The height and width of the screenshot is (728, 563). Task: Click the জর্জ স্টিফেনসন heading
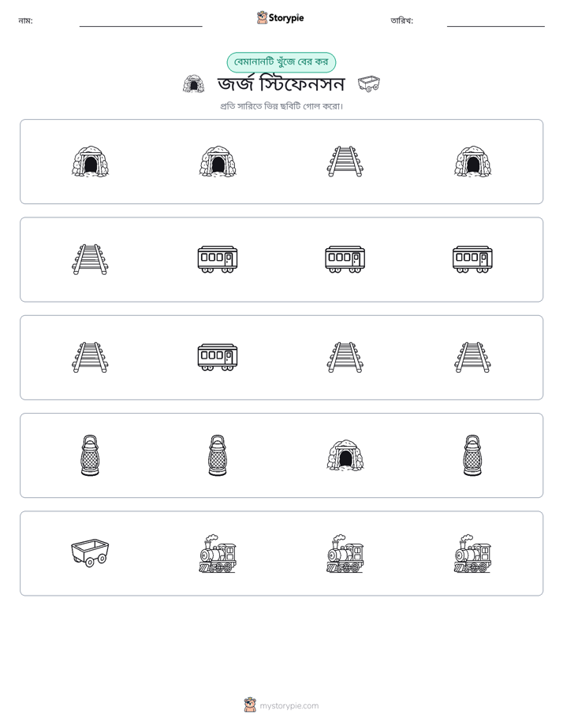tap(281, 84)
